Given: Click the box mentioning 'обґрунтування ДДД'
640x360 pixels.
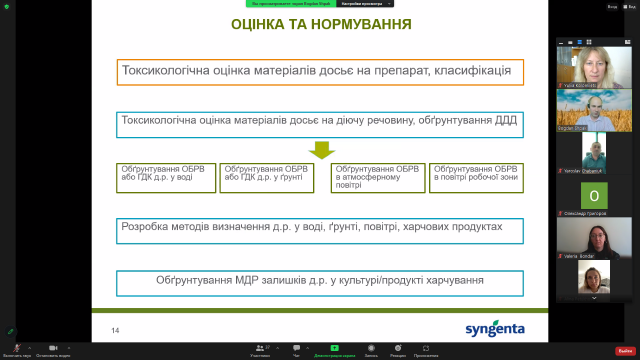Looking at the screenshot, I should tap(320, 125).
